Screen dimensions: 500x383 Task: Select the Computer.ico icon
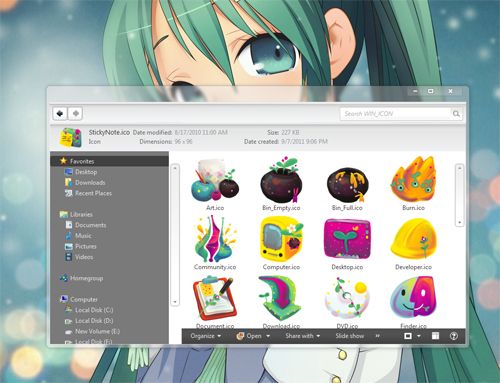tap(281, 239)
